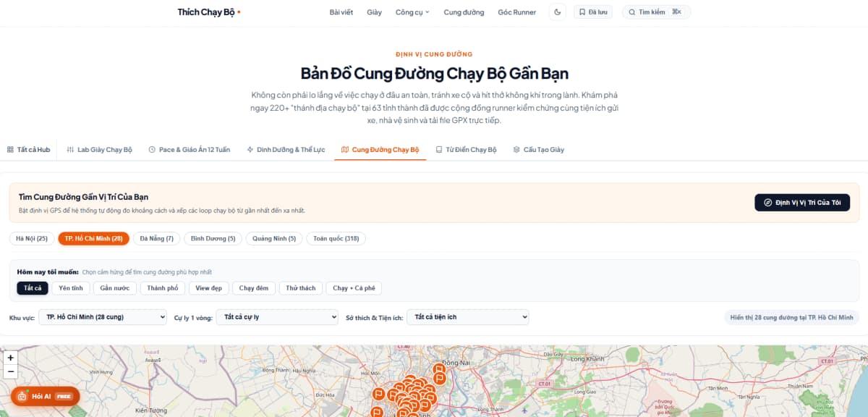Click the bookmark icon in Đã lưu
Viewport: 868px width, 417px height.
582,12
